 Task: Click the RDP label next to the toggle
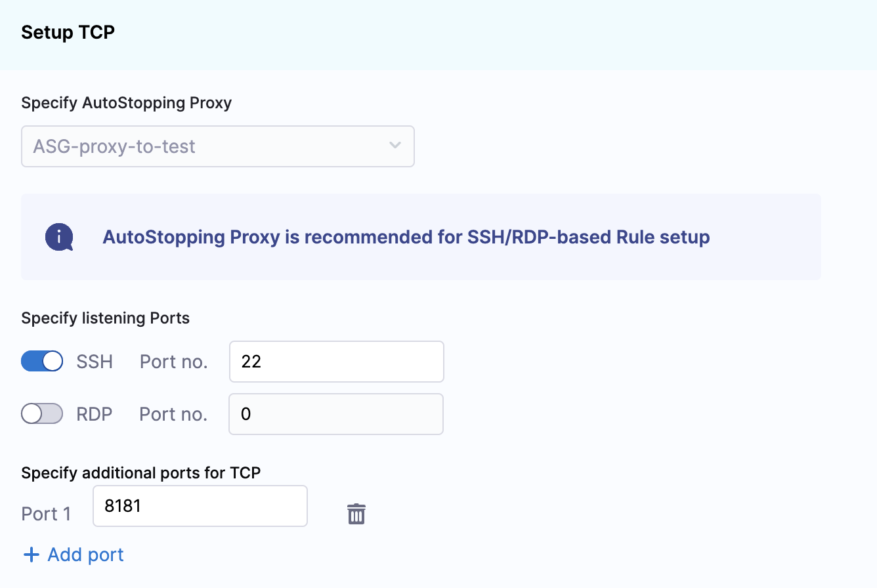tap(95, 414)
